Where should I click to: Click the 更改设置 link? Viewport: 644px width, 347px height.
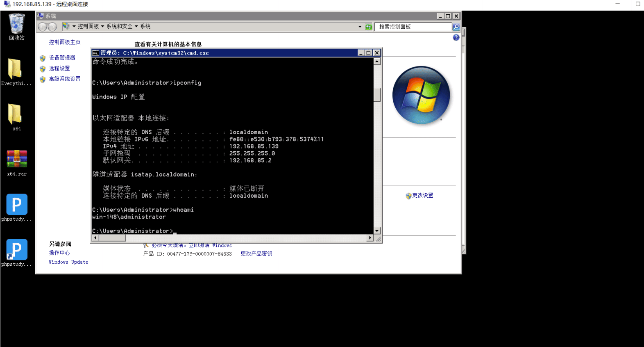tap(422, 196)
